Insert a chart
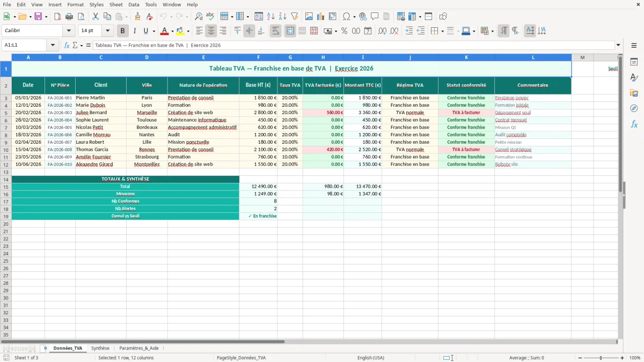 point(321,17)
